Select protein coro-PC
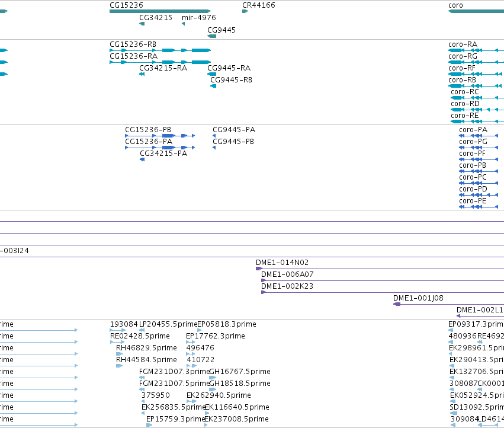This screenshot has height=428, width=504. (x=473, y=178)
